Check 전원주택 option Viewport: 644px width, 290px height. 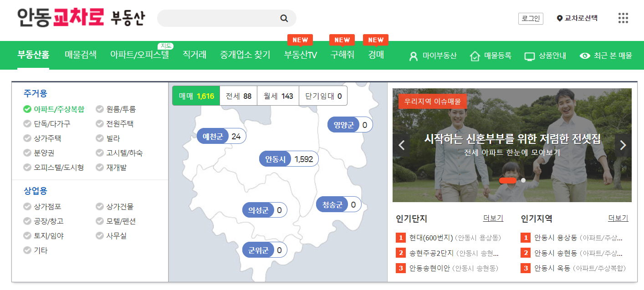[x=114, y=124]
